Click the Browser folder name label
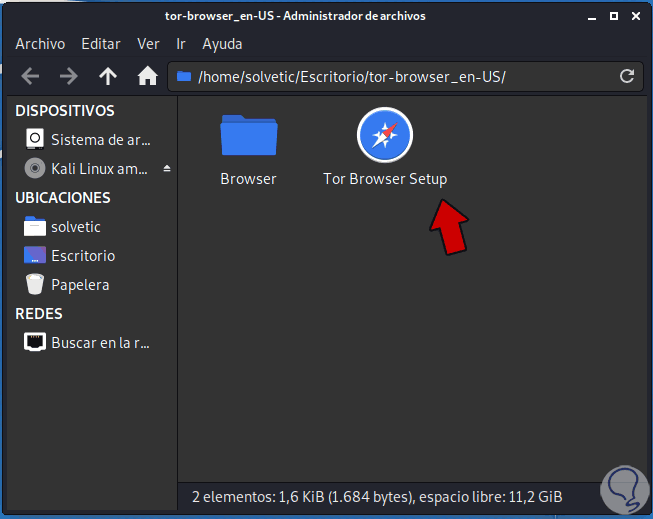653x519 pixels. pos(249,179)
